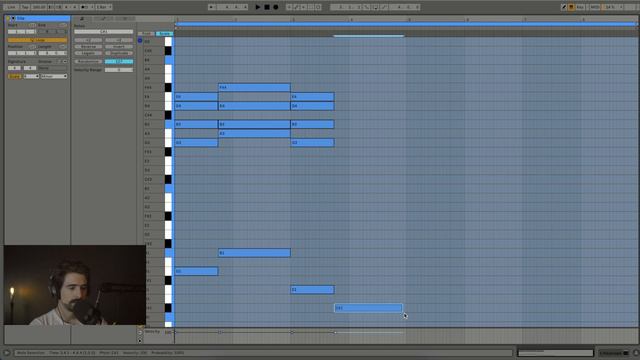
Task: Click the note pitch field showing C#1
Action: 104,31
